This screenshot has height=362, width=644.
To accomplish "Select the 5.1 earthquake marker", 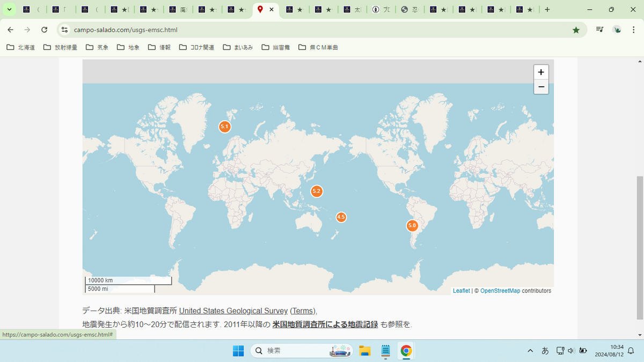I will coord(225,127).
